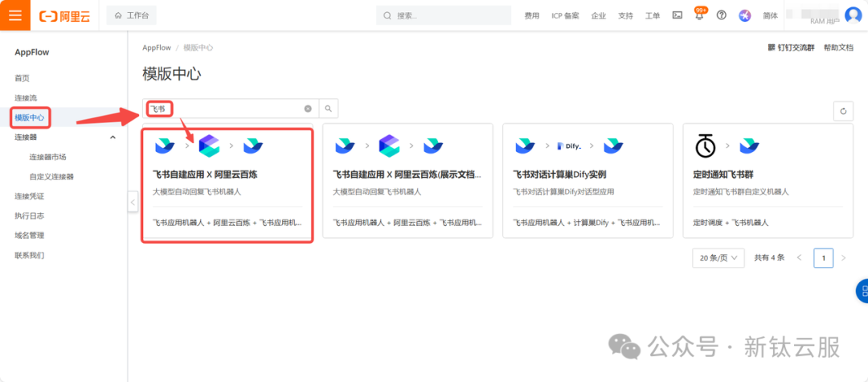868x382 pixels.
Task: Open 联系我们 in sidebar
Action: (x=30, y=255)
